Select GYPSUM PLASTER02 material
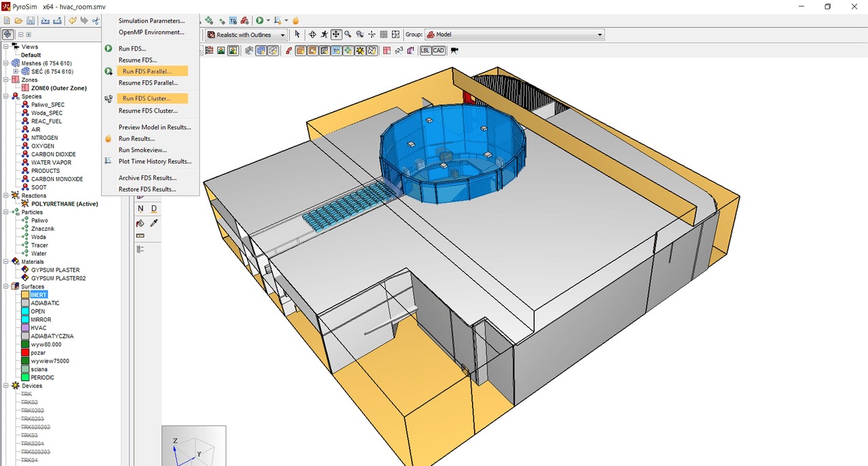 58,278
